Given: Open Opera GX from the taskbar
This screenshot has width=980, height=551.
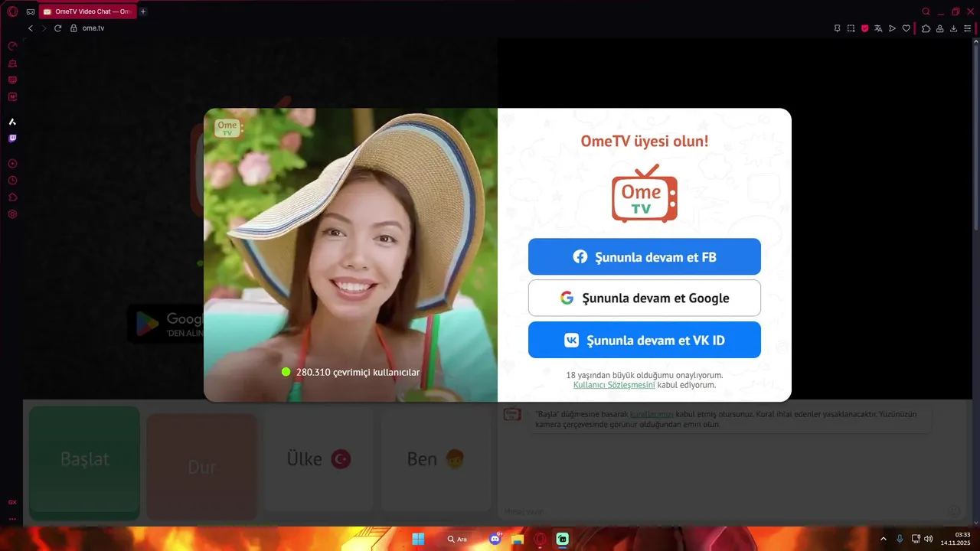Looking at the screenshot, I should coord(541,539).
